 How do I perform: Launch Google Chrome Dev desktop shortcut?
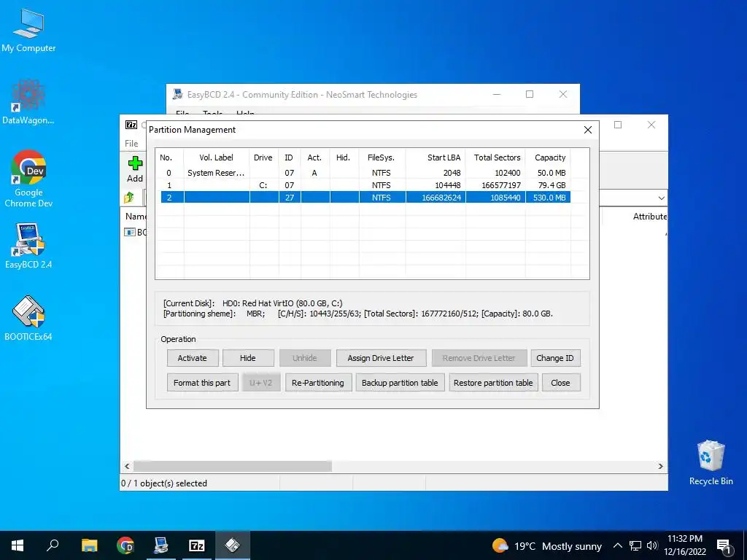[28, 179]
